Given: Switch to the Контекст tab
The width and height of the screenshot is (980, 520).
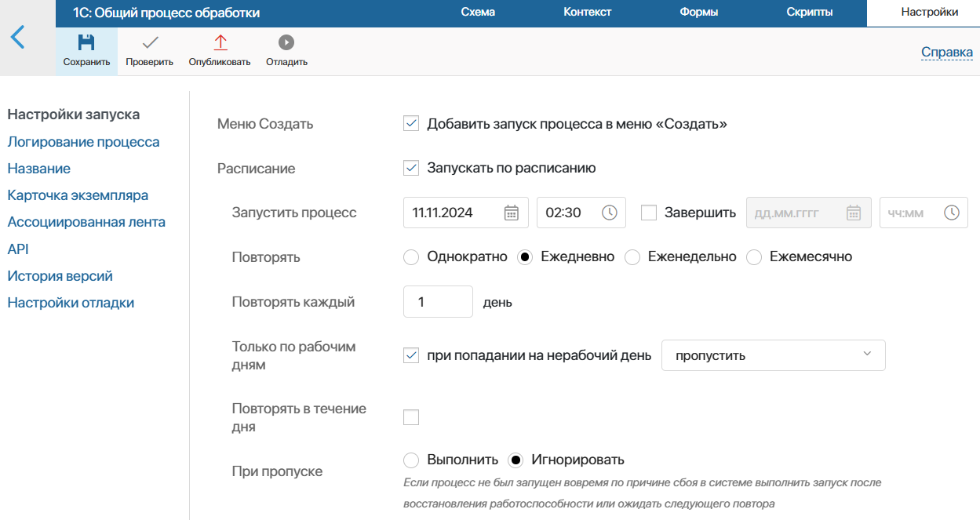Looking at the screenshot, I should pyautogui.click(x=587, y=13).
